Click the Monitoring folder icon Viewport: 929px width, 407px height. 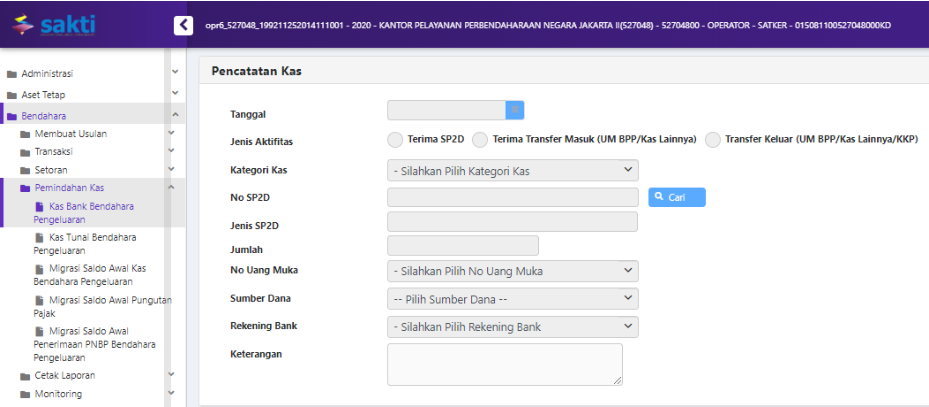coord(25,394)
